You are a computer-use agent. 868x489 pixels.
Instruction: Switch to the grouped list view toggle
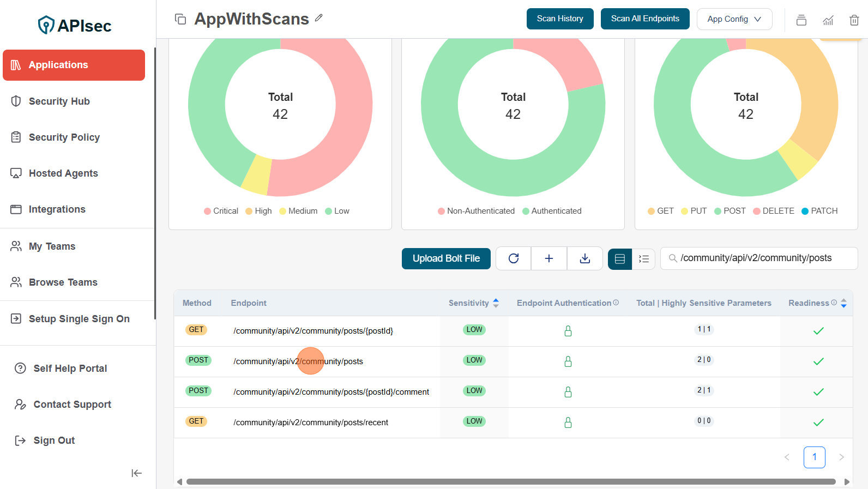(644, 259)
